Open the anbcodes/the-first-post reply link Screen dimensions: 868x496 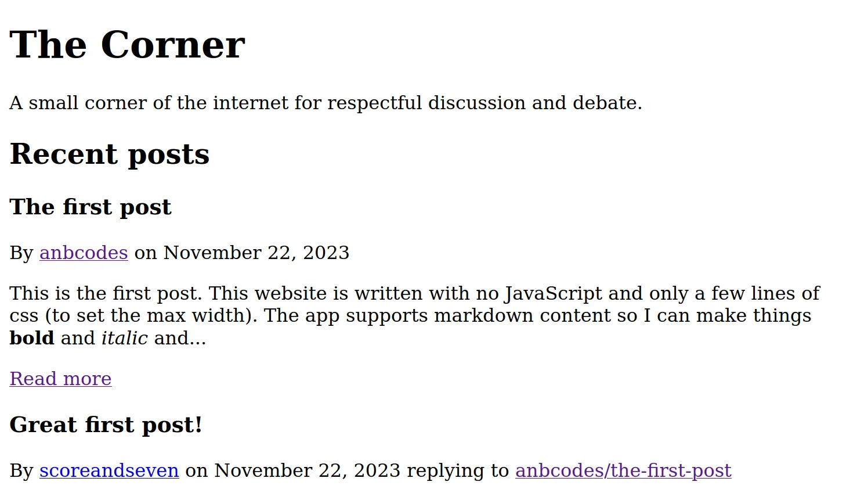(623, 470)
